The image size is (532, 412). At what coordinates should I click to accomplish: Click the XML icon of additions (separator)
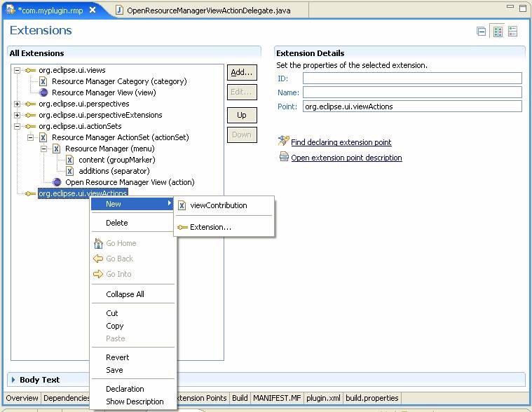tap(69, 171)
